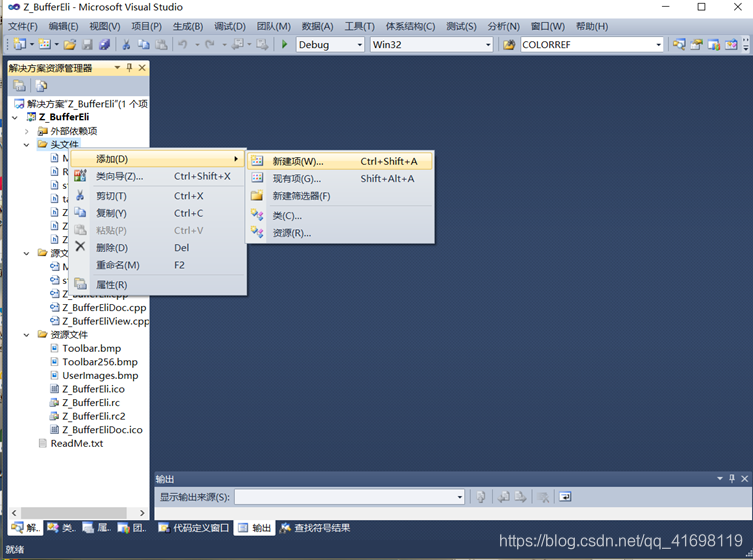Click the Save All icon
The height and width of the screenshot is (560, 753).
point(104,45)
